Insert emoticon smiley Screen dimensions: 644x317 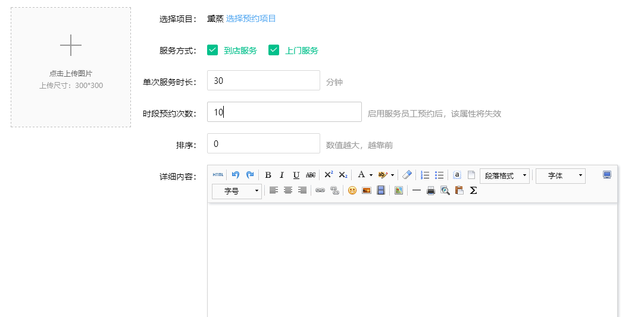[x=352, y=190]
